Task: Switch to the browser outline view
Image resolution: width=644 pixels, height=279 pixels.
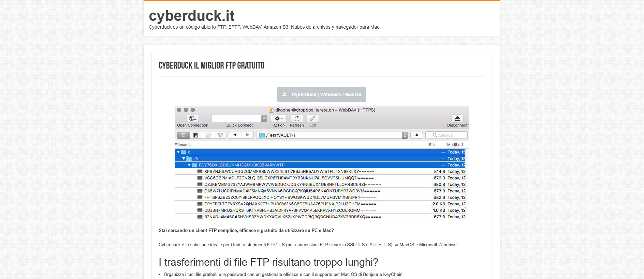Action: (183, 135)
